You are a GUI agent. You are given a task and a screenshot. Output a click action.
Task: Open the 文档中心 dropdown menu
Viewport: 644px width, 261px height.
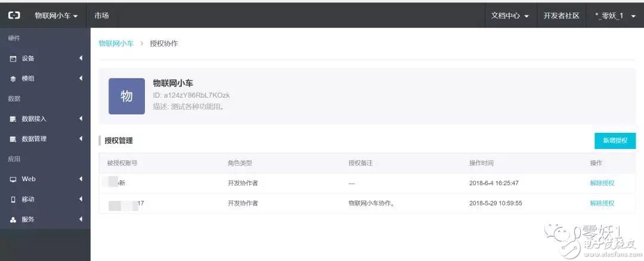pyautogui.click(x=510, y=15)
